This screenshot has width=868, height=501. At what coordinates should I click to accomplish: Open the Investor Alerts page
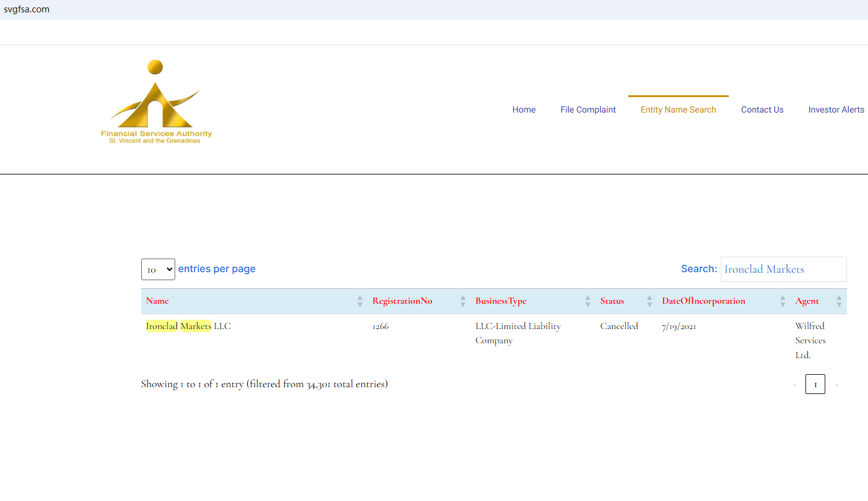click(x=836, y=109)
